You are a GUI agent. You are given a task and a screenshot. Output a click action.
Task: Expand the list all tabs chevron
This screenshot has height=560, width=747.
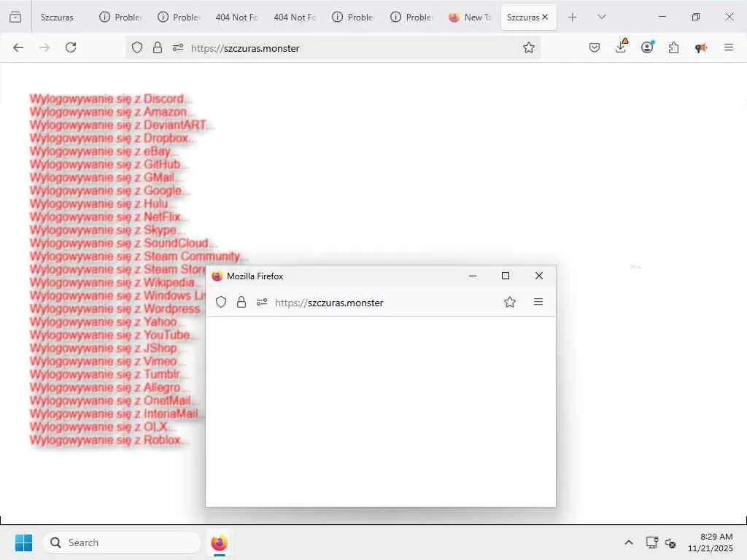pos(602,17)
